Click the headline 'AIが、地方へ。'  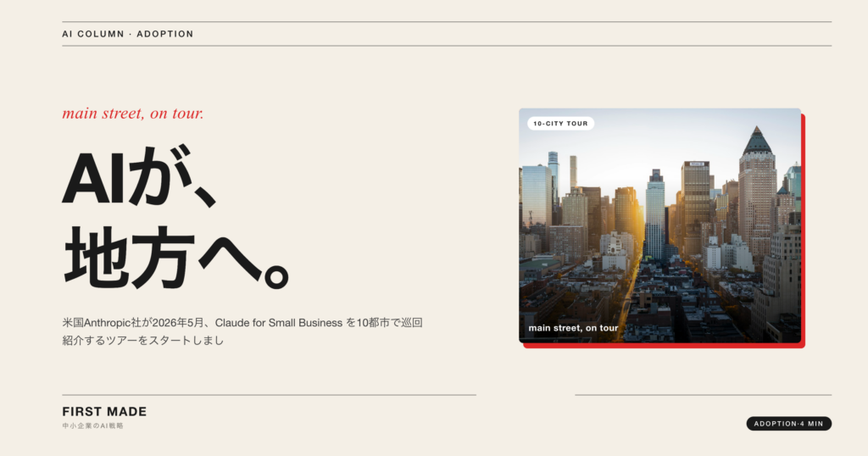click(x=175, y=218)
